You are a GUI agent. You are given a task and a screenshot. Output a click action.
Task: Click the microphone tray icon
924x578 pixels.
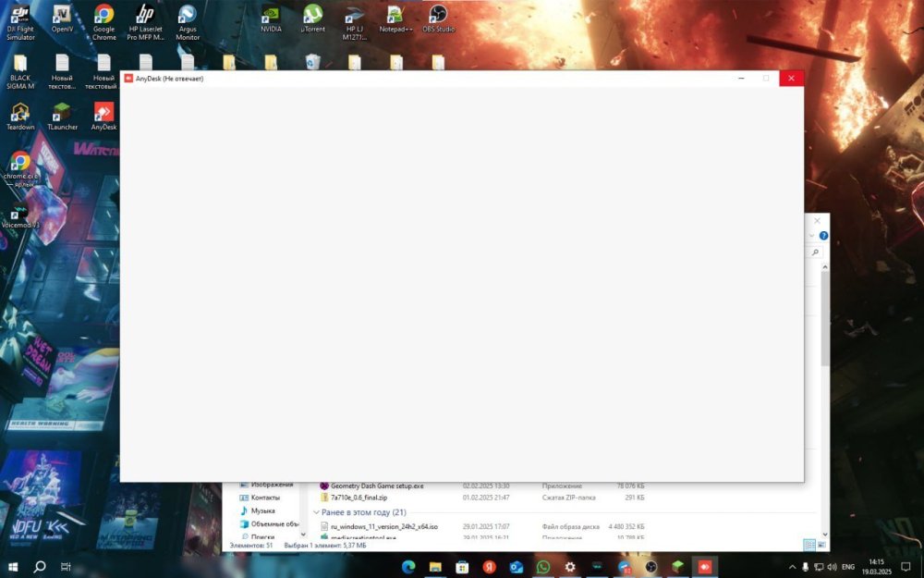[805, 567]
